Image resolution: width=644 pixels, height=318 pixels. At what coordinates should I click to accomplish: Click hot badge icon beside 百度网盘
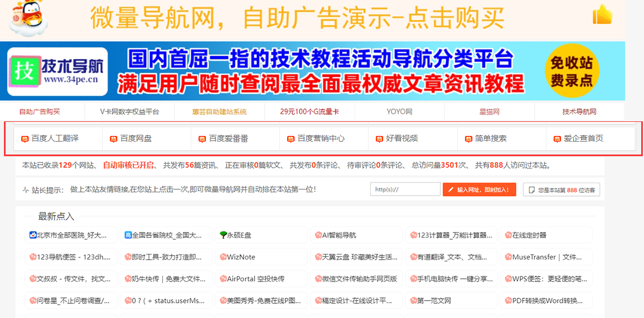113,139
